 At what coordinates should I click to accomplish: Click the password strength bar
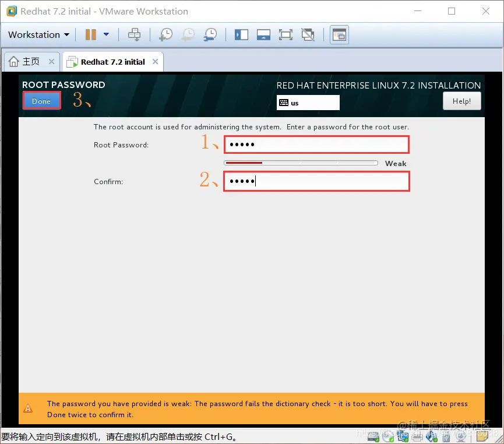(301, 163)
